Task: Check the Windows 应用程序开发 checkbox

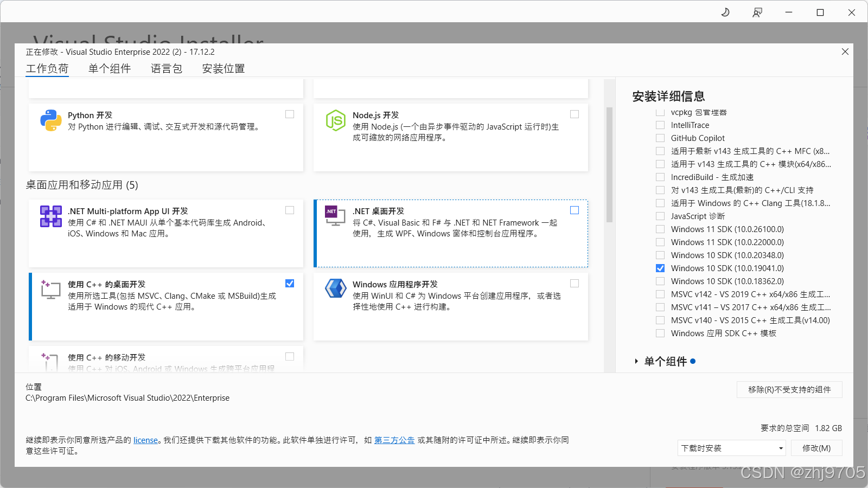Action: 575,284
